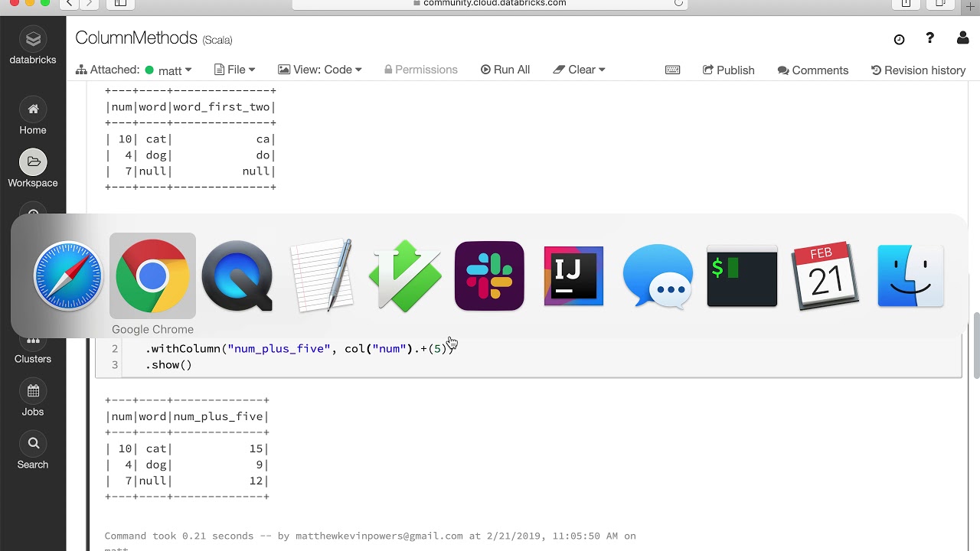Open the Comments panel
The height and width of the screenshot is (551, 980).
pos(813,70)
